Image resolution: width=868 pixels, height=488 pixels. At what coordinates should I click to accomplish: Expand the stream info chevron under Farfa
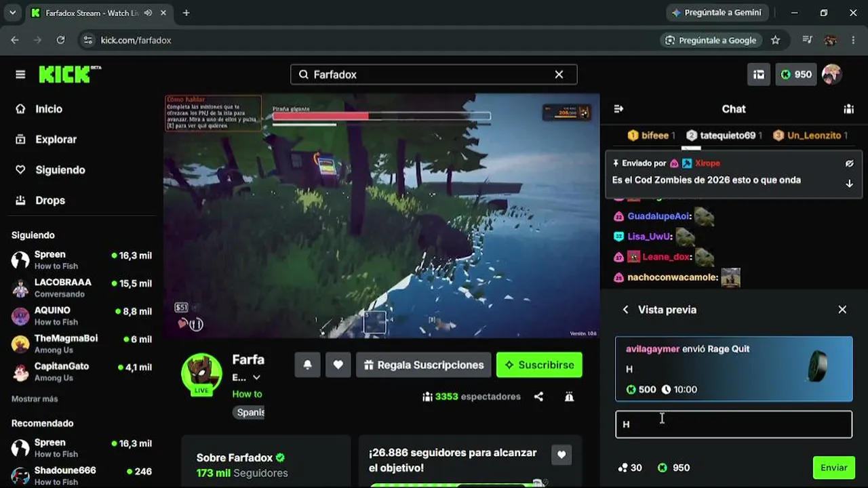coord(256,378)
